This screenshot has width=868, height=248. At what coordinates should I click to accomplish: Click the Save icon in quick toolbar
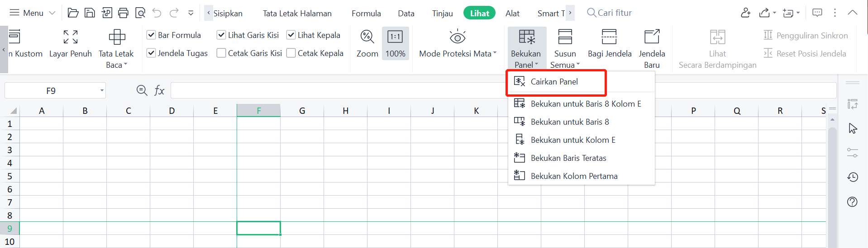tap(90, 13)
